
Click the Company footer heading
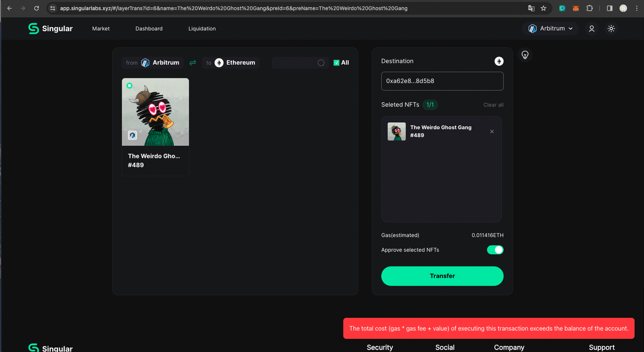coord(509,347)
